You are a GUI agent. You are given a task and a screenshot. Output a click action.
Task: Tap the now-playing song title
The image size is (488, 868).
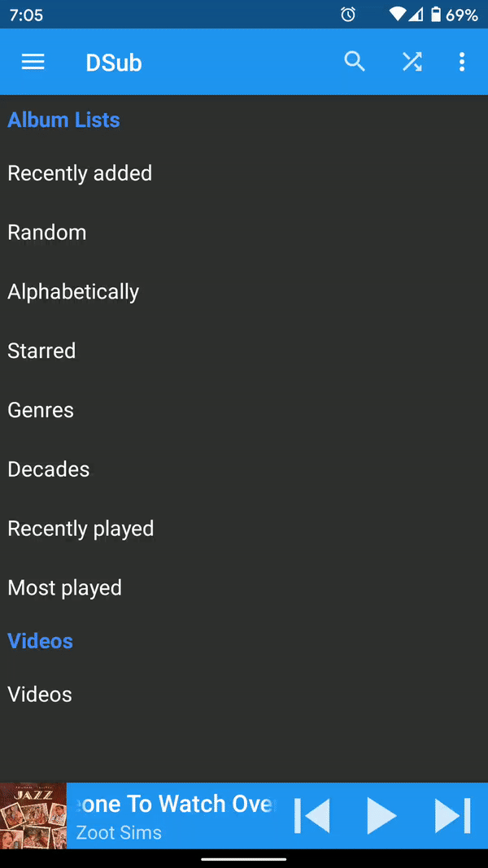coord(174,803)
